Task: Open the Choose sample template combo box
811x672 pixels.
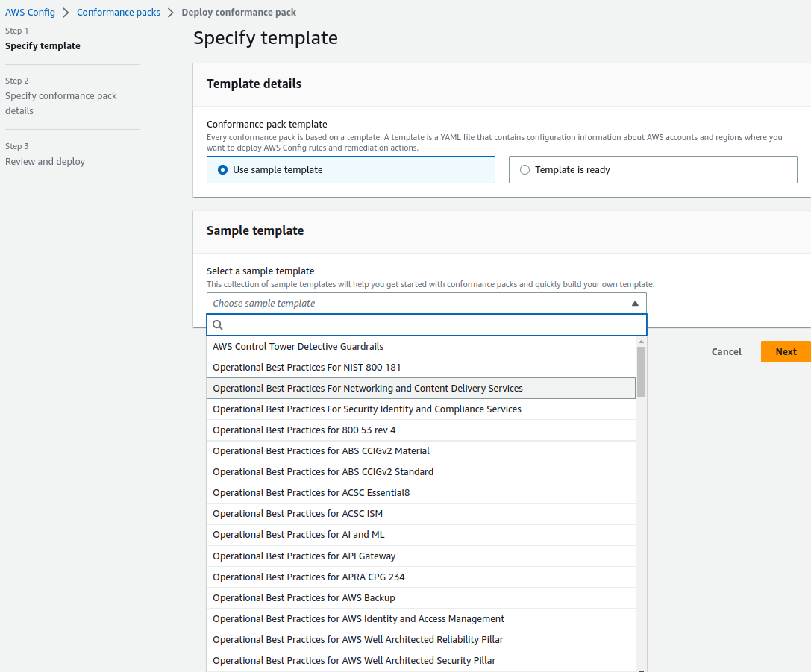Action: [418, 304]
